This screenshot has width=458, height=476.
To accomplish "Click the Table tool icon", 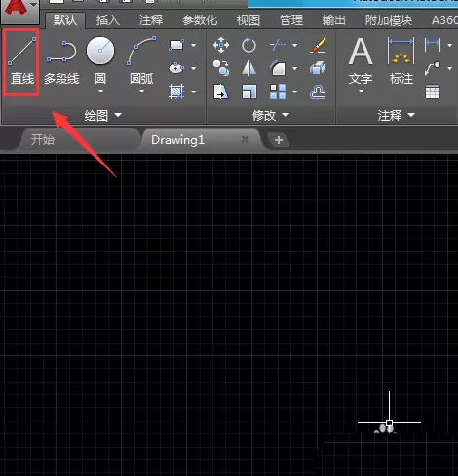I will pyautogui.click(x=433, y=92).
